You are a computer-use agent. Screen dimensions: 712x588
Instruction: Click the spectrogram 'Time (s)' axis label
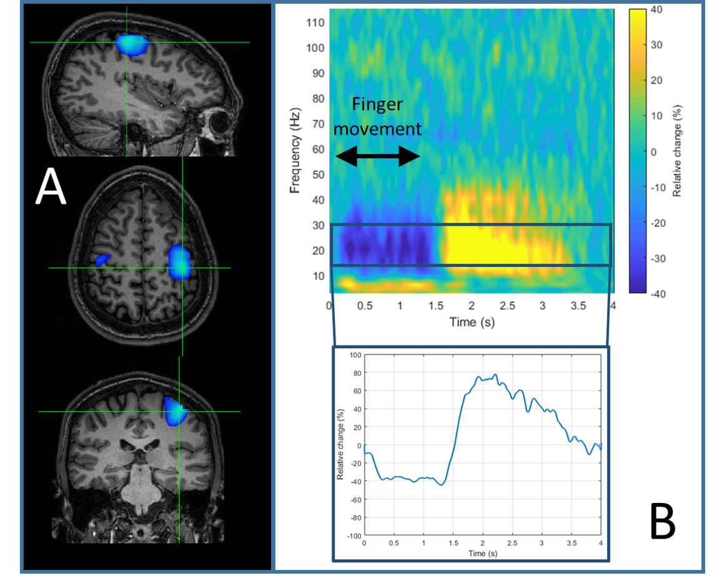(471, 321)
